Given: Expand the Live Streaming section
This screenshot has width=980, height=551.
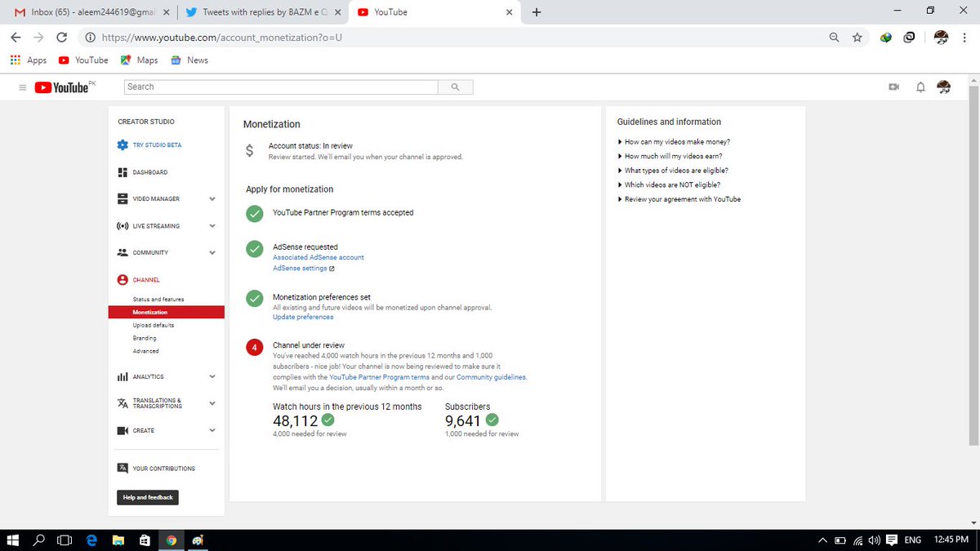Looking at the screenshot, I should tap(212, 226).
